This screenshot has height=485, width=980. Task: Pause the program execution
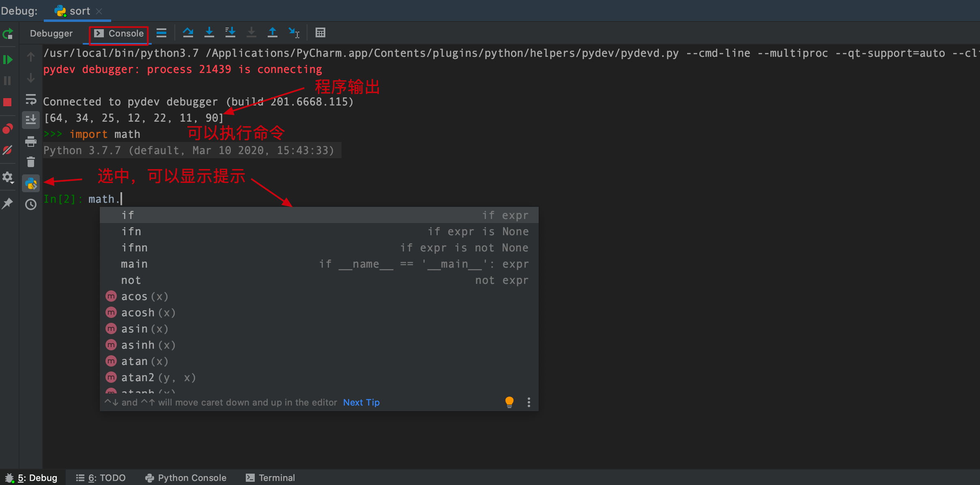(7, 81)
